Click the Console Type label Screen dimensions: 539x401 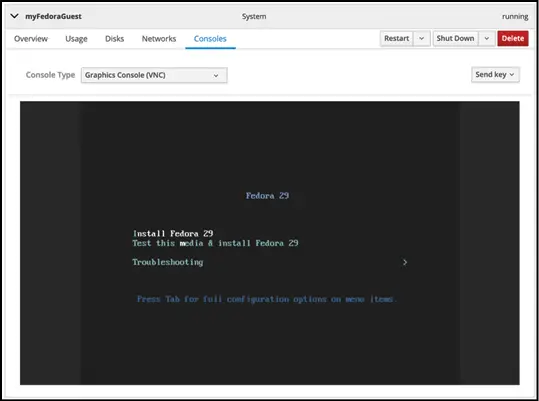(x=50, y=75)
